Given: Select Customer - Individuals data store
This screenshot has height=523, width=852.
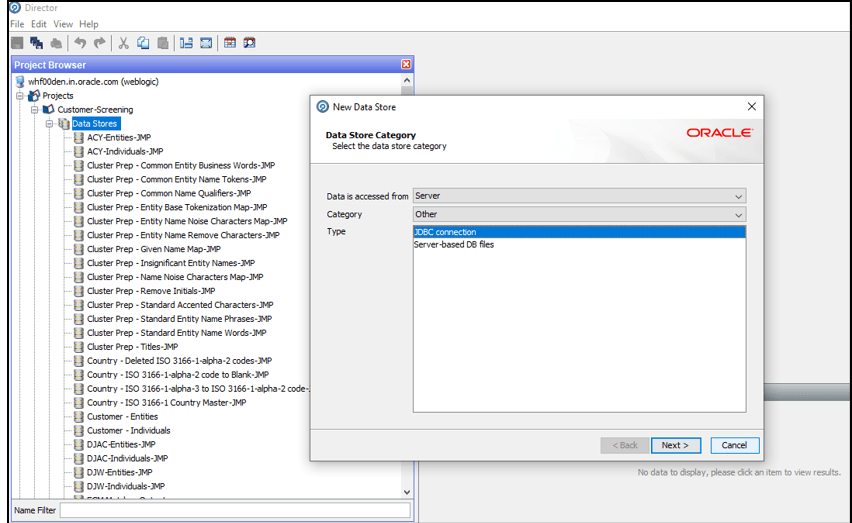Looking at the screenshot, I should tap(129, 431).
